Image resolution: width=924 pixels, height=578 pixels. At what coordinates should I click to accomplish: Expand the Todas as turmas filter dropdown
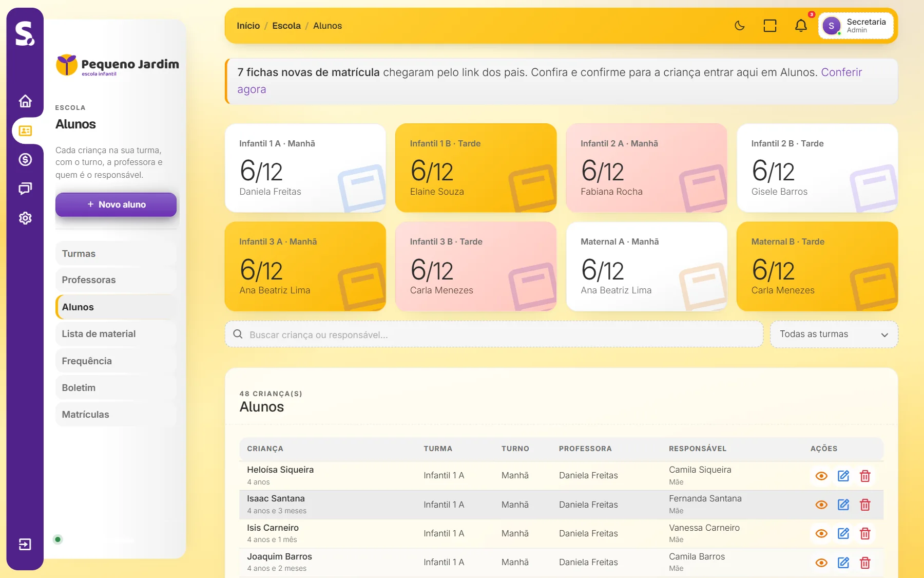click(834, 334)
